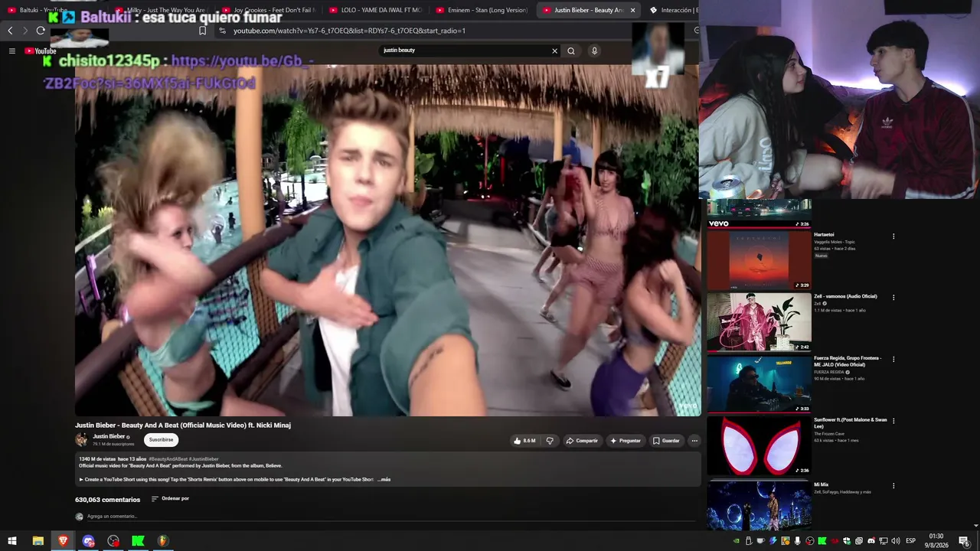Click the Brave browser taskbar icon
Image resolution: width=980 pixels, height=551 pixels.
[x=63, y=541]
